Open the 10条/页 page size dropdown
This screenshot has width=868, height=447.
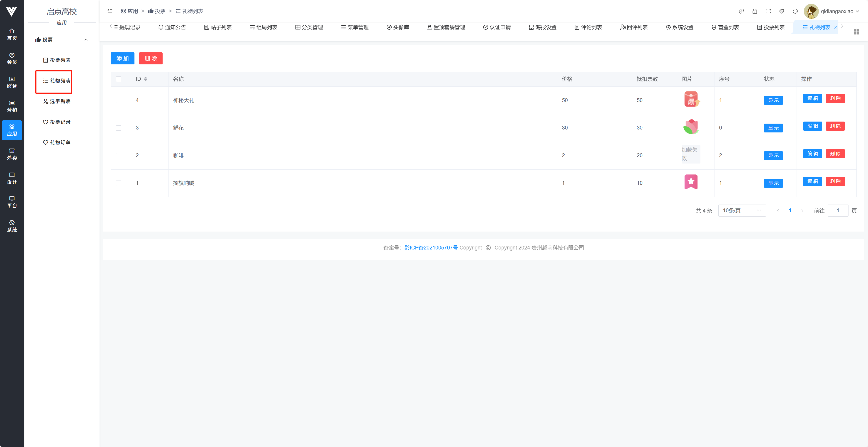pos(742,210)
